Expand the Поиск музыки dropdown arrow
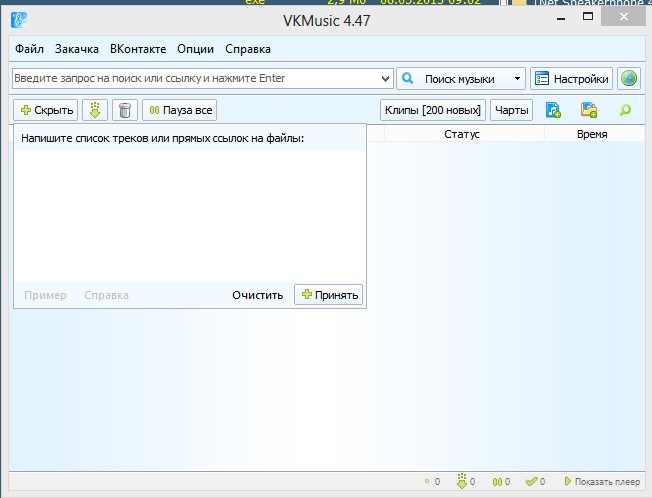The height and width of the screenshot is (498, 652). [x=517, y=79]
